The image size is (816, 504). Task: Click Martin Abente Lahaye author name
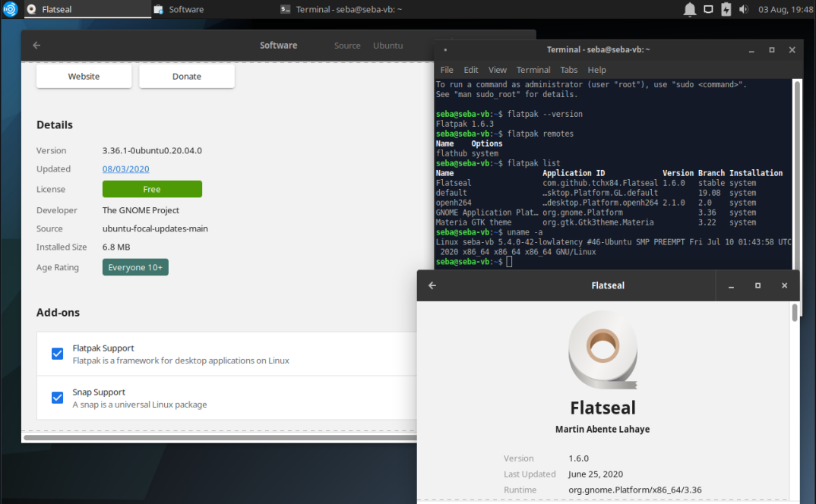coord(603,429)
